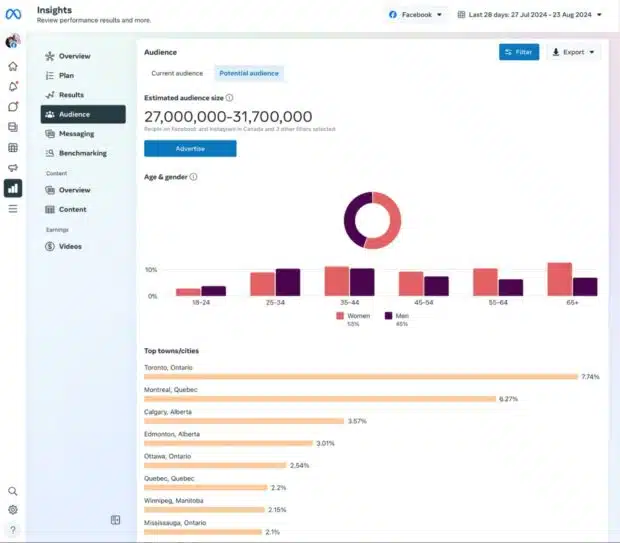Click the Search magnifier icon

tap(13, 491)
